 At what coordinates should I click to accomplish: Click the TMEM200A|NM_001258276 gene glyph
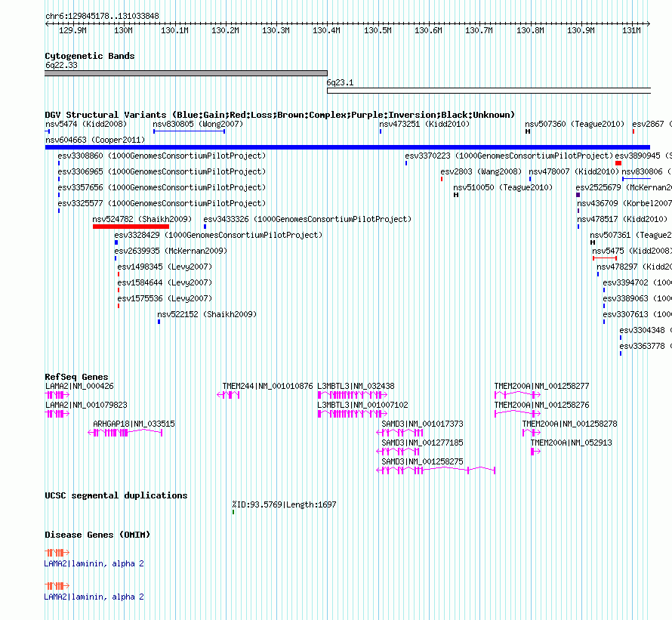pyautogui.click(x=518, y=414)
